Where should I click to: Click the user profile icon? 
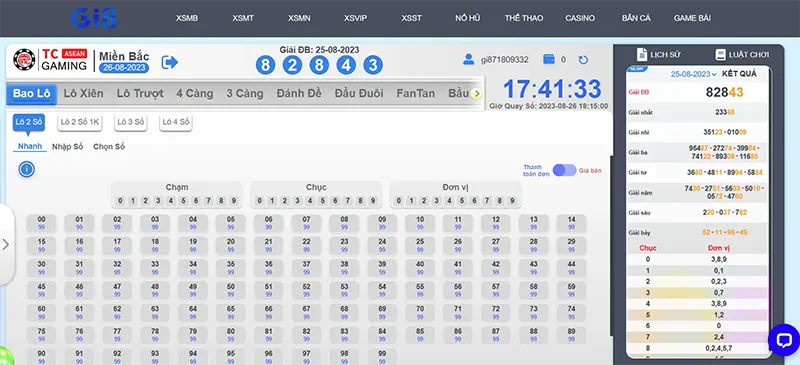[468, 59]
